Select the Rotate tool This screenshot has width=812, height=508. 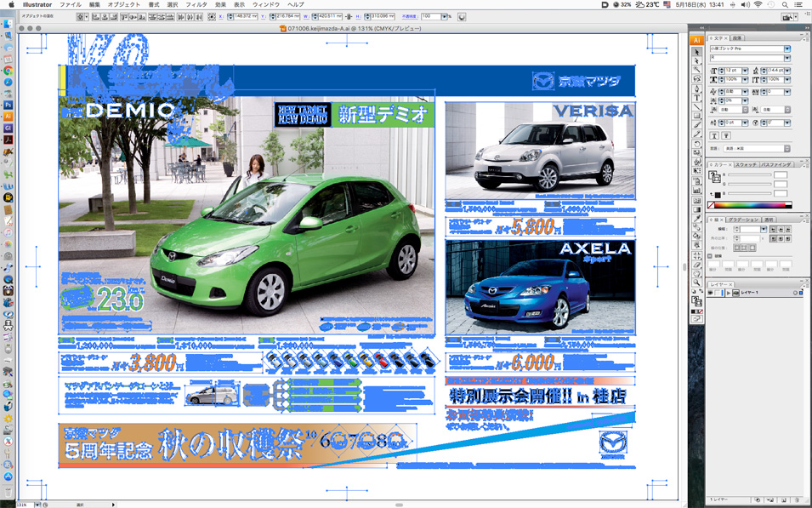click(x=696, y=144)
